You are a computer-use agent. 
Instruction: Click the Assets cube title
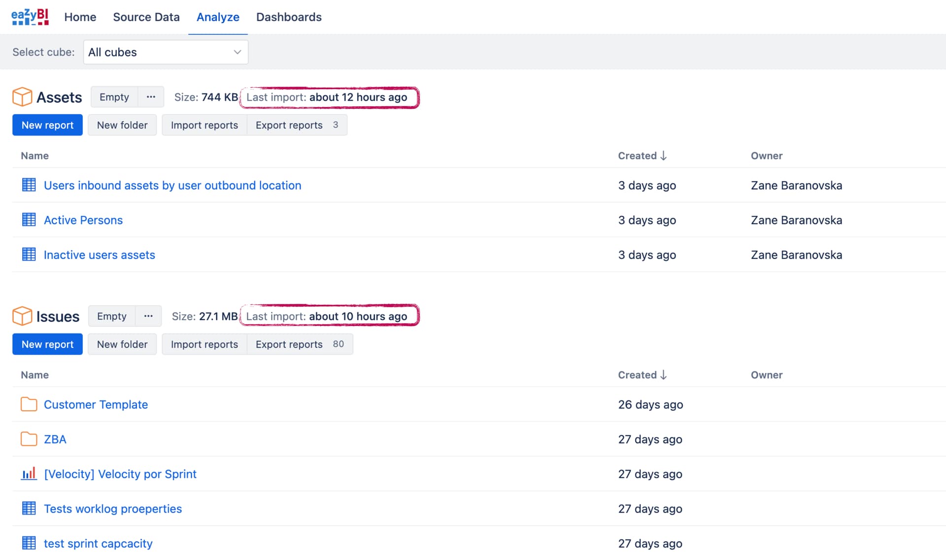point(59,97)
